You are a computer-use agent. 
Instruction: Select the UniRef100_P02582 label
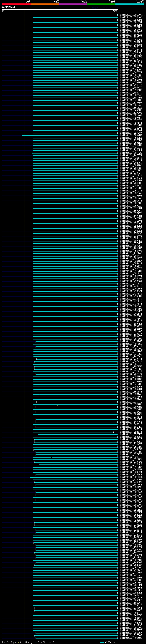(131, 638)
